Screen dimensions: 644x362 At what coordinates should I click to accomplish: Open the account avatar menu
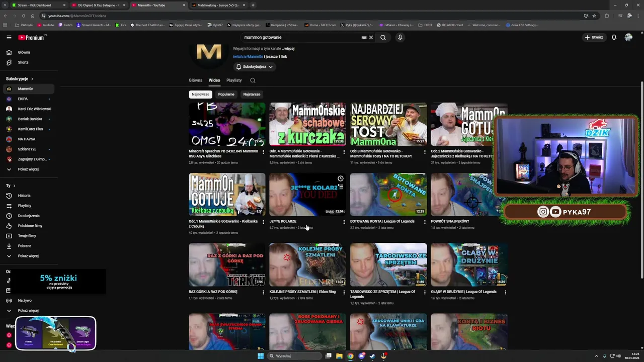point(628,37)
